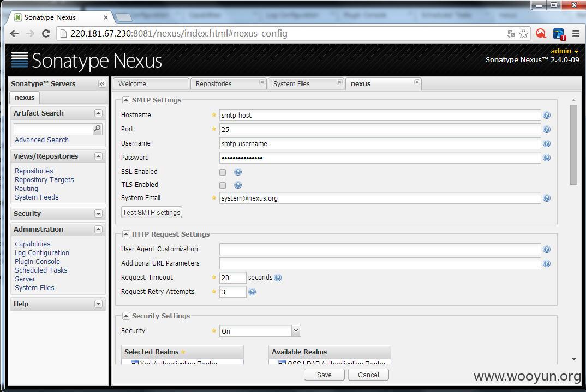
Task: Open the Capabilities link
Action: (33, 244)
